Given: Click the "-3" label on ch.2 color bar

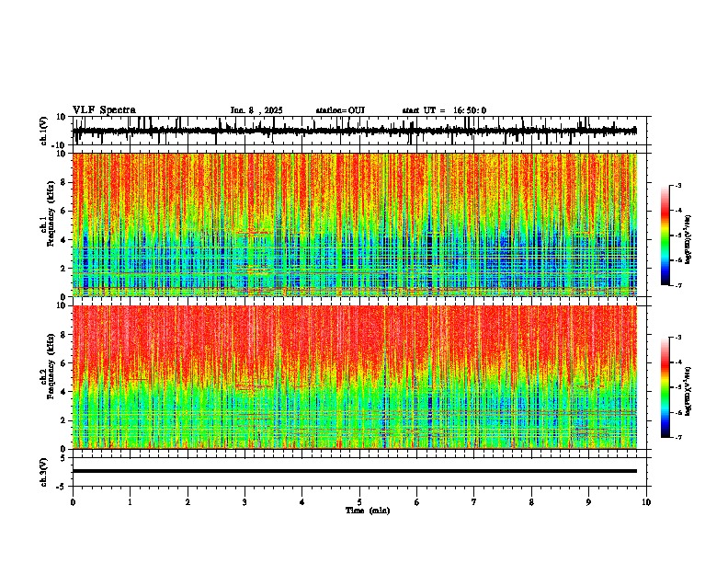Looking at the screenshot, I should (x=677, y=338).
